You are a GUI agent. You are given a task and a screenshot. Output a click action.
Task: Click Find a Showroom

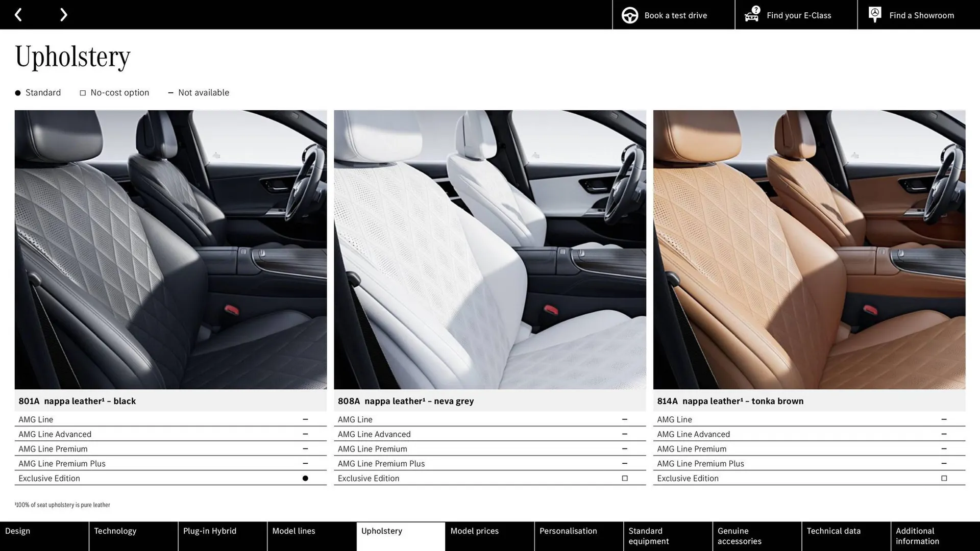click(x=921, y=15)
